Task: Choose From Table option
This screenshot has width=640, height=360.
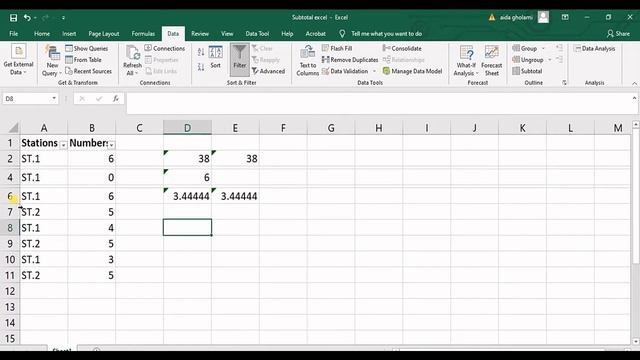Action: click(83, 60)
